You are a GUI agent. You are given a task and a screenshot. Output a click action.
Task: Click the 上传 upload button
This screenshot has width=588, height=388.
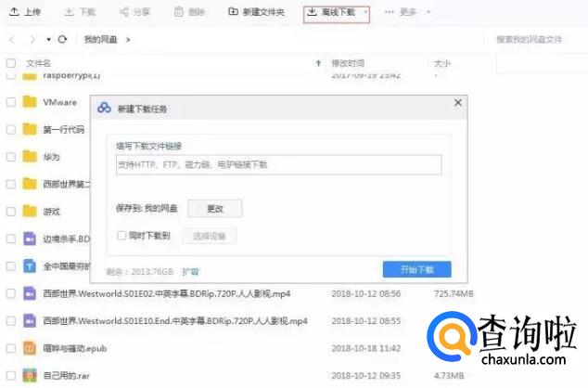point(25,12)
